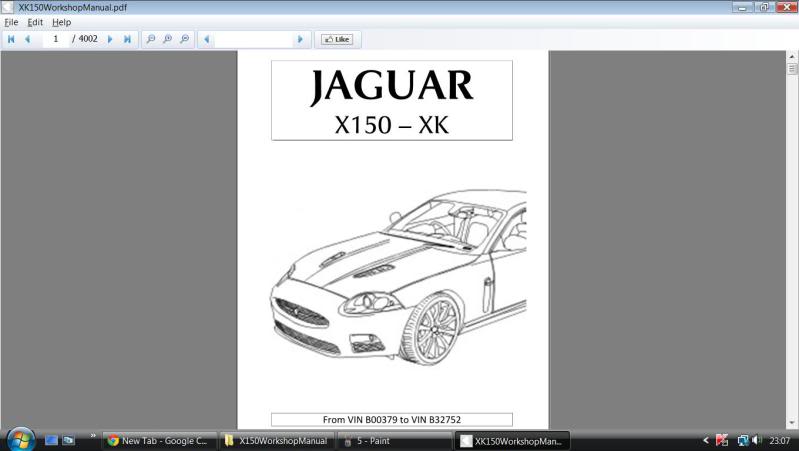Screen dimensions: 799x451
Task: Go to the previous page
Action: (x=28, y=39)
